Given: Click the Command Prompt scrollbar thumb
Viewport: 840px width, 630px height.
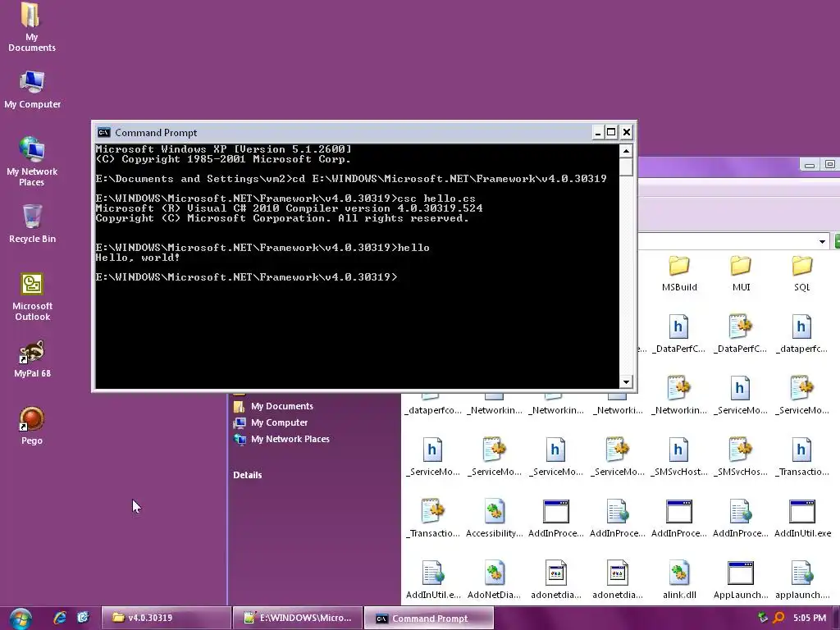Looking at the screenshot, I should coord(626,167).
